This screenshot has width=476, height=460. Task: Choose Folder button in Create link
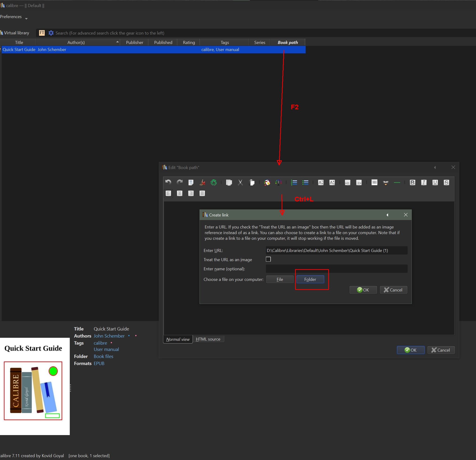[x=310, y=279]
